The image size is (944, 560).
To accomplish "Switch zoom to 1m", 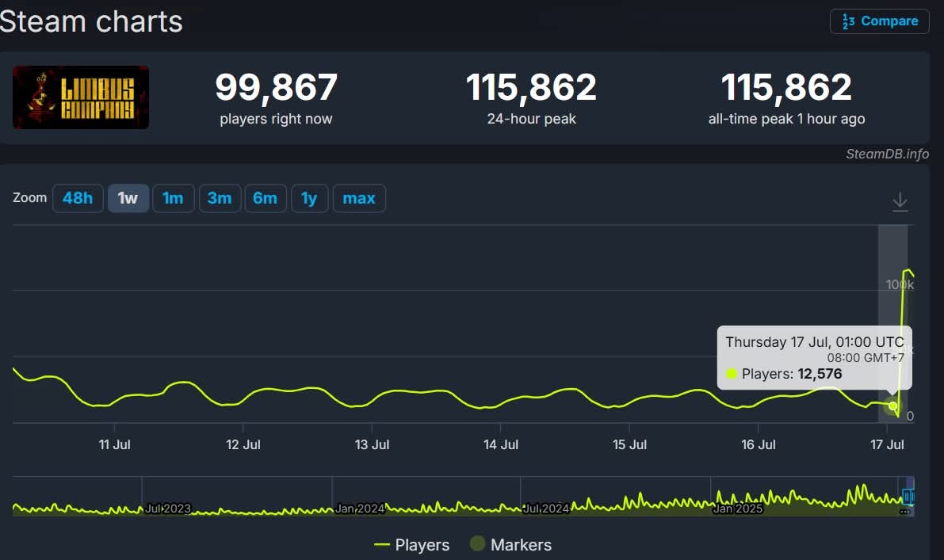I will 174,198.
